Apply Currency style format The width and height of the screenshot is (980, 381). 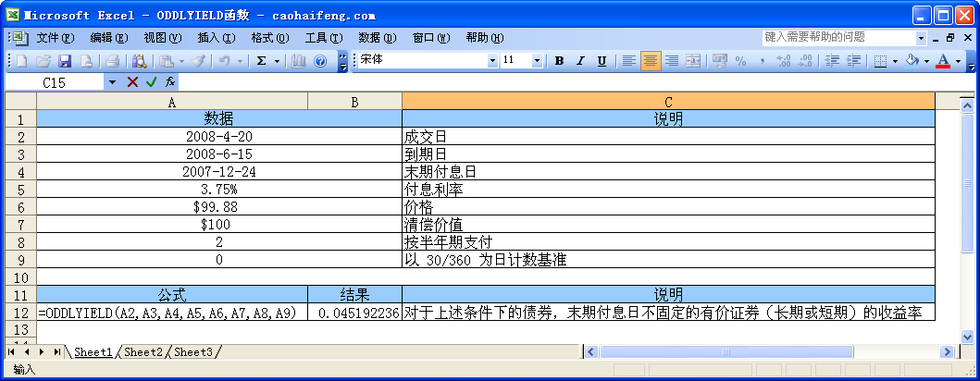click(x=720, y=61)
